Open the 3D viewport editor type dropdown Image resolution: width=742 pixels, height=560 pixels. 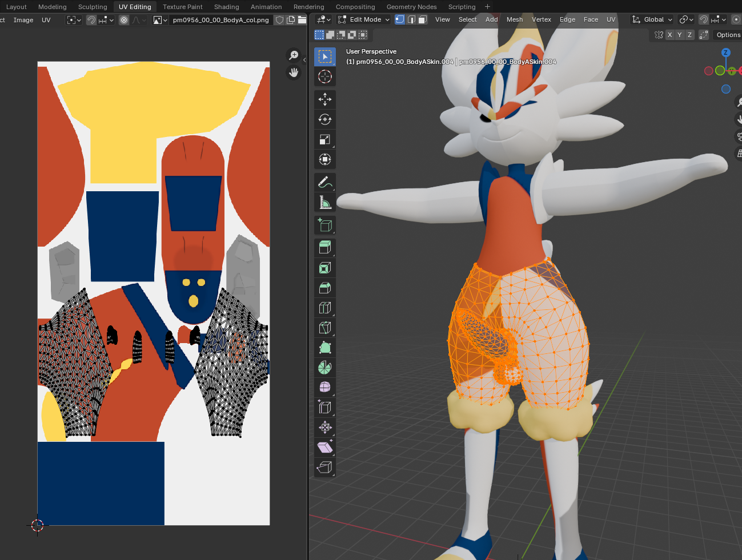324,19
